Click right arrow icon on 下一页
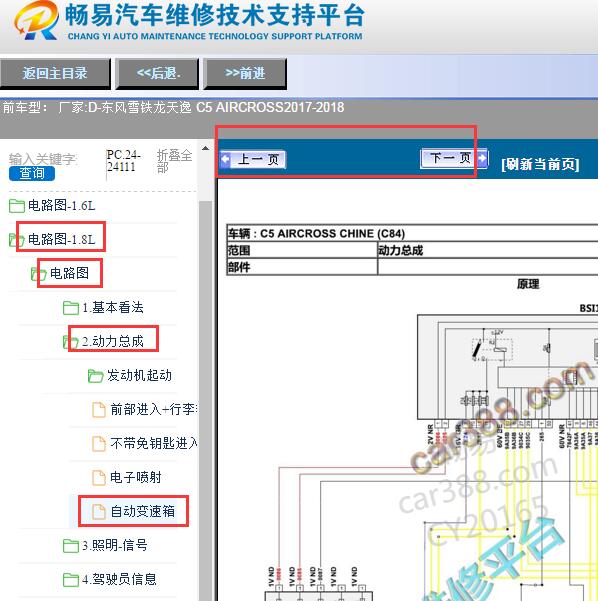598x601 pixels. 482,158
